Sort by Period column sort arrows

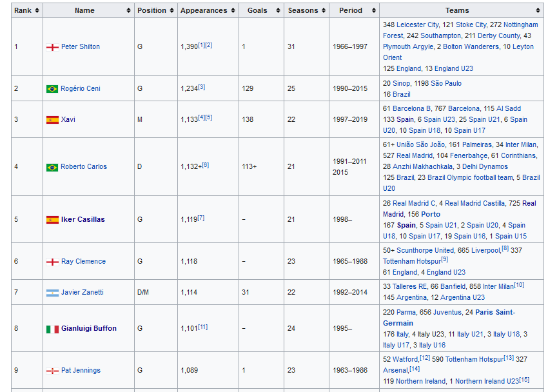[373, 10]
